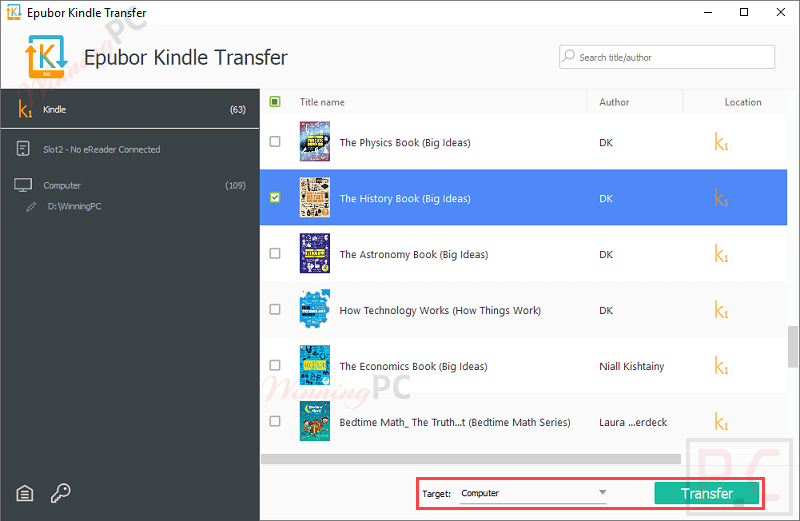Click Kindle location icon for History Book

pyautogui.click(x=721, y=197)
